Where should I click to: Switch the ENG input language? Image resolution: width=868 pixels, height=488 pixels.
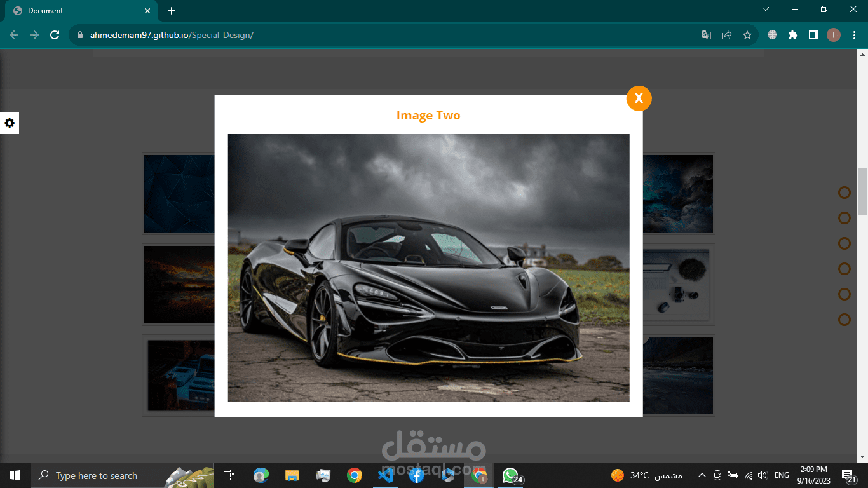coord(782,475)
